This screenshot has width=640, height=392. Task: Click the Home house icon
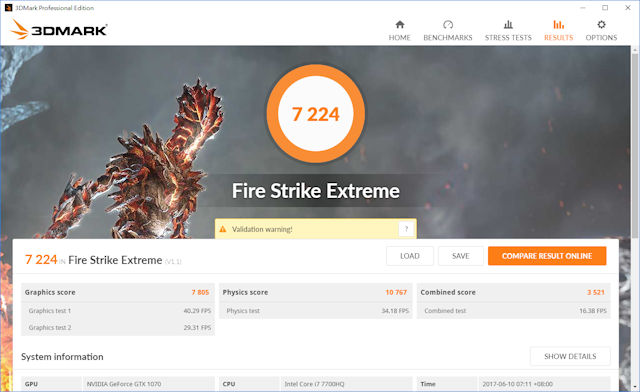click(400, 24)
